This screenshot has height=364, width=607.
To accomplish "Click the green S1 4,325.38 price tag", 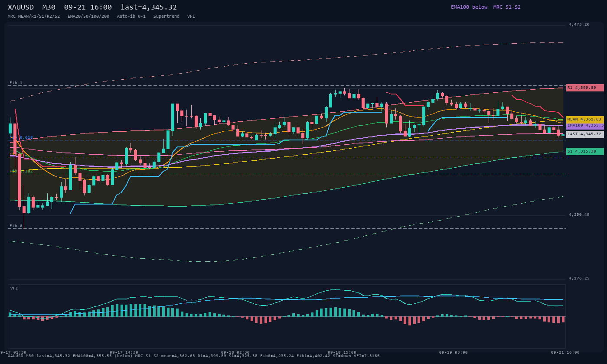I will 585,151.
